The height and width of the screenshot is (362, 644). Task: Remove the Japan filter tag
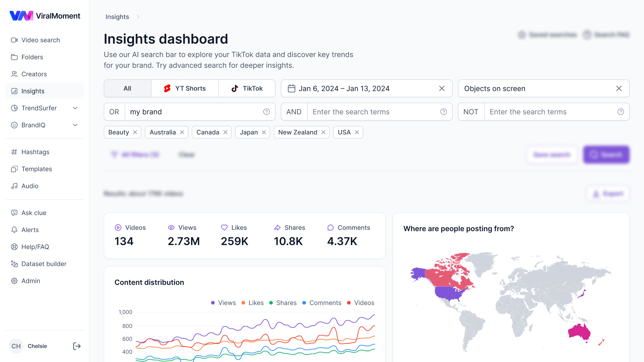[264, 132]
